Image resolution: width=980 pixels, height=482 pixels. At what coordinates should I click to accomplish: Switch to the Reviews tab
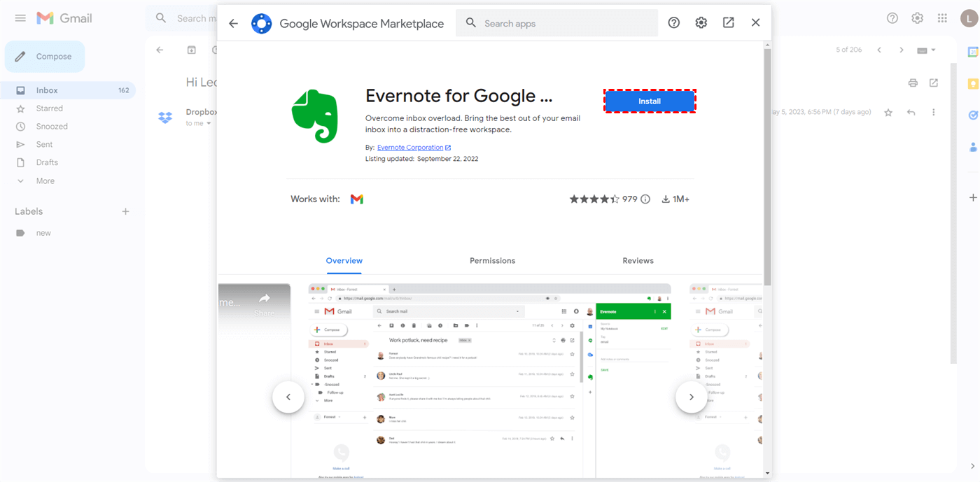[x=638, y=261]
